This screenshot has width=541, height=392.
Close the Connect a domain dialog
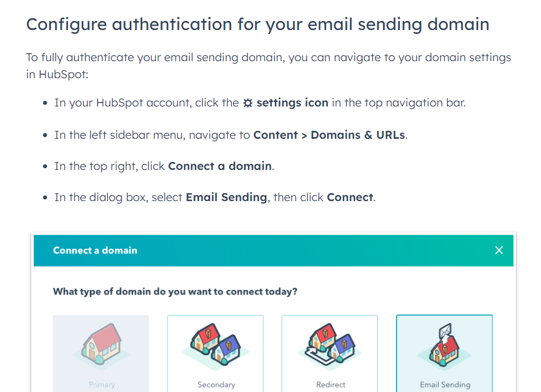point(499,250)
